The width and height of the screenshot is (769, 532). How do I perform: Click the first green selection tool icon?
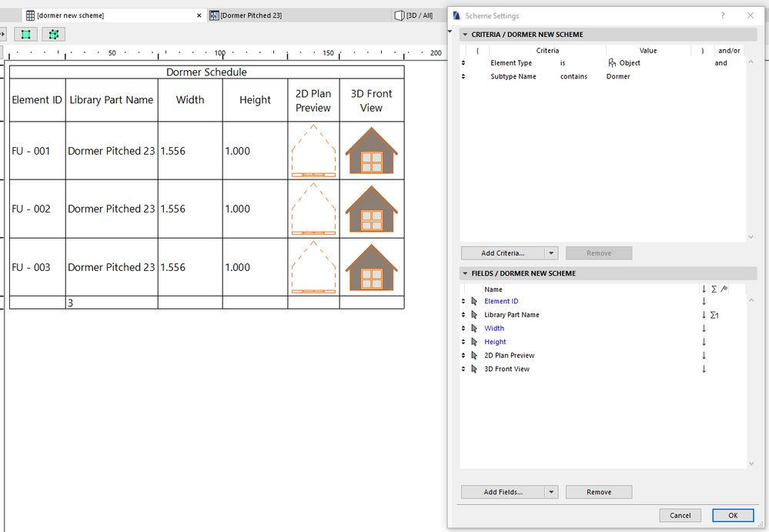(x=25, y=35)
